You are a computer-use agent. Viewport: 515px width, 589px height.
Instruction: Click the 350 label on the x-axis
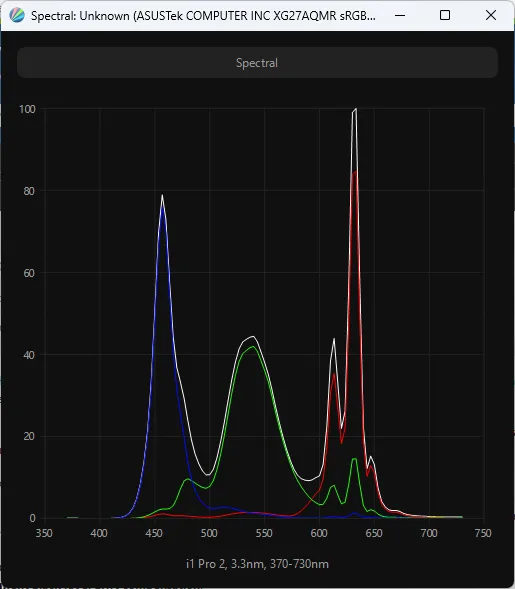(44, 533)
